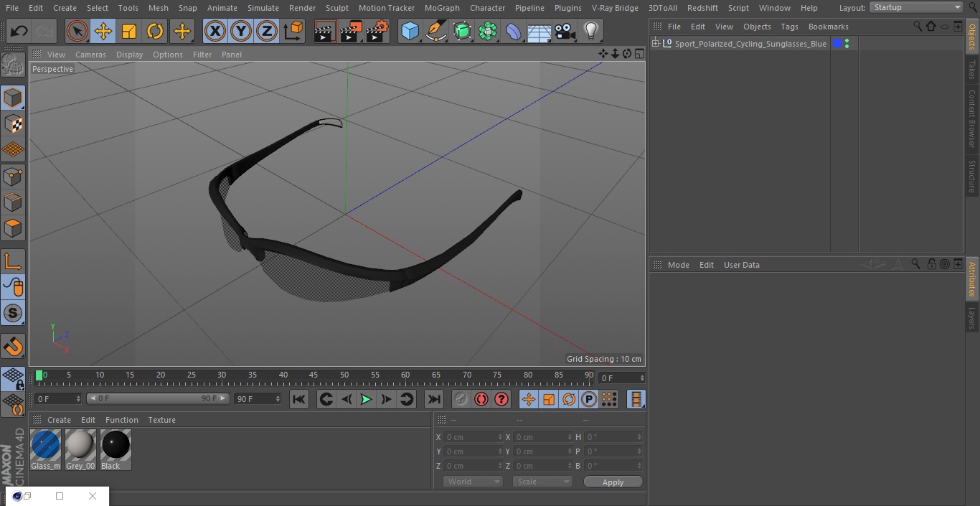Image resolution: width=980 pixels, height=506 pixels.
Task: Switch to Edges mode
Action: click(13, 202)
